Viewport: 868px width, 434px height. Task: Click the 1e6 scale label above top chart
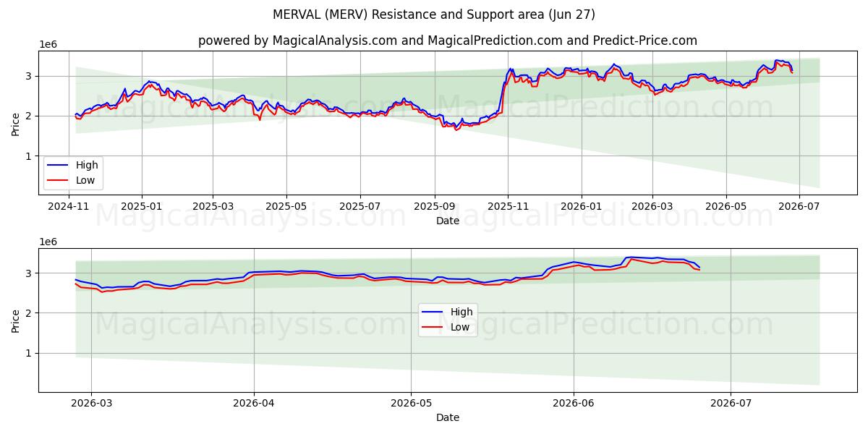click(x=48, y=44)
